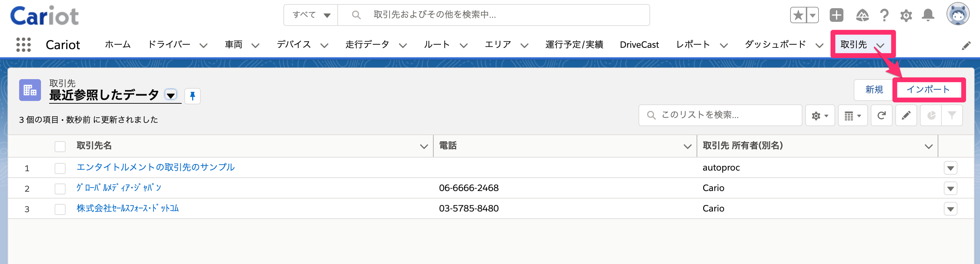The width and height of the screenshot is (980, 264).
Task: Open the Help question mark icon
Action: coord(884,15)
